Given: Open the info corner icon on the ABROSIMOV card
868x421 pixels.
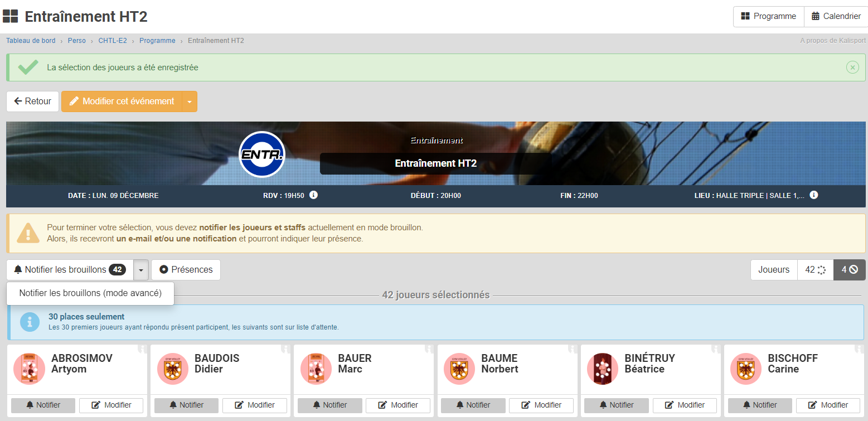Looking at the screenshot, I should 143,349.
